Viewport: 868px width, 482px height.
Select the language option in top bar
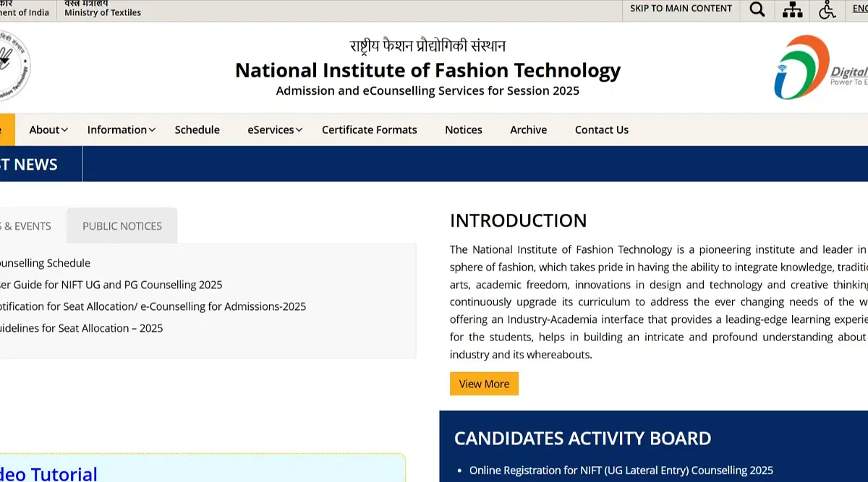(x=860, y=9)
